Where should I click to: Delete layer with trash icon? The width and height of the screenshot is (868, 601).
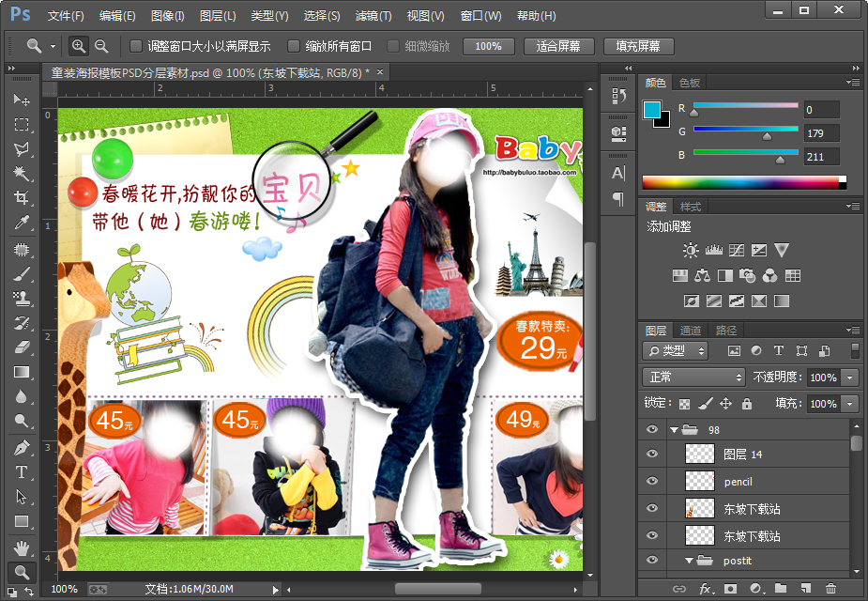point(830,588)
